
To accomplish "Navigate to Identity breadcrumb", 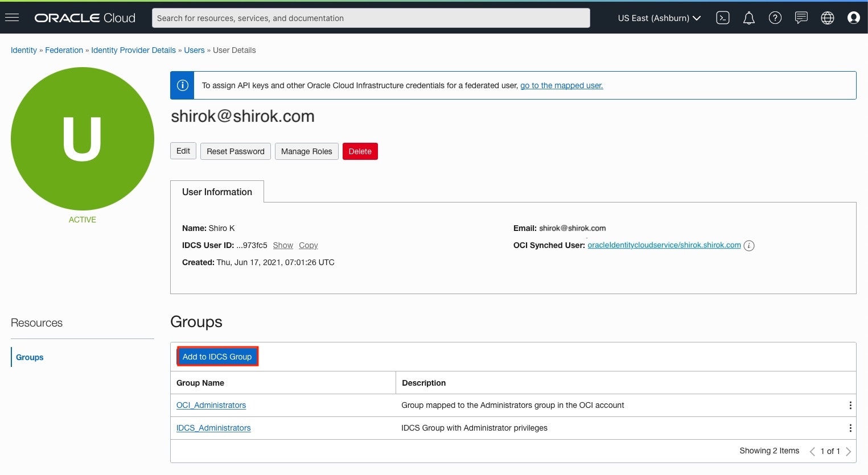I will pos(24,50).
